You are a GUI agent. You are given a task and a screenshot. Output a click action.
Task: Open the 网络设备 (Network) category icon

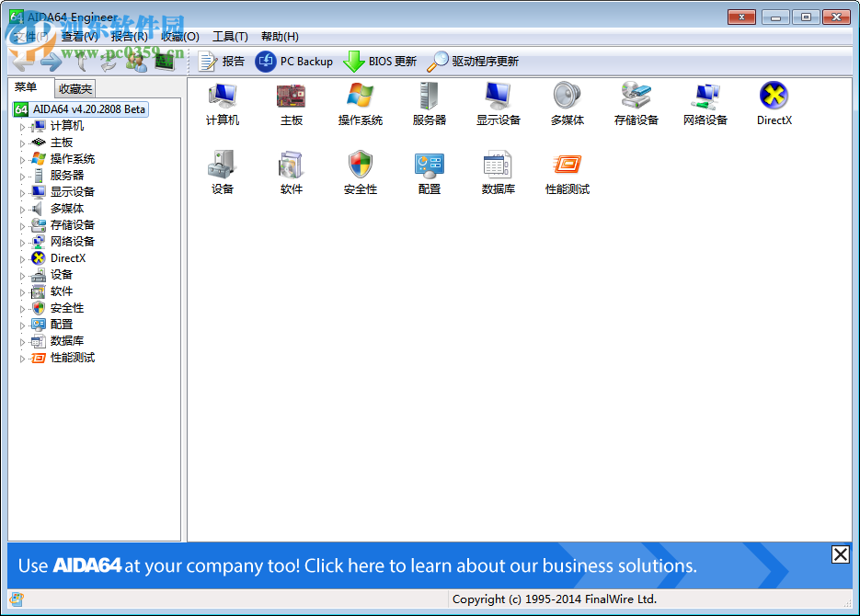coord(705,104)
